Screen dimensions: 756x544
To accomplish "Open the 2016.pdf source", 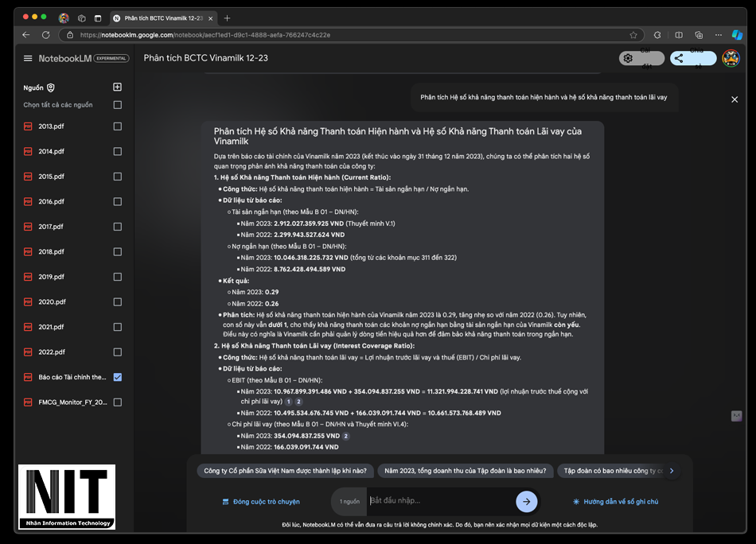I will coord(51,201).
